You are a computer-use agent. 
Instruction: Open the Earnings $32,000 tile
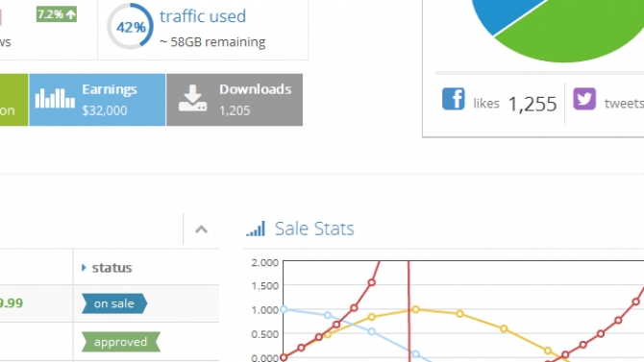(x=97, y=100)
